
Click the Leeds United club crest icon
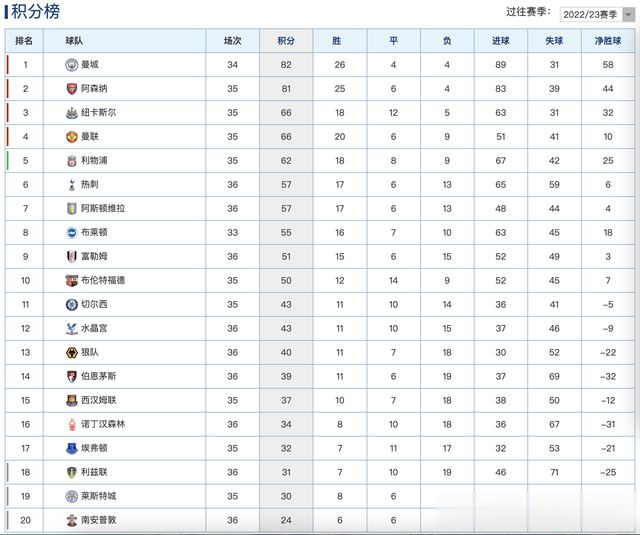click(x=71, y=473)
